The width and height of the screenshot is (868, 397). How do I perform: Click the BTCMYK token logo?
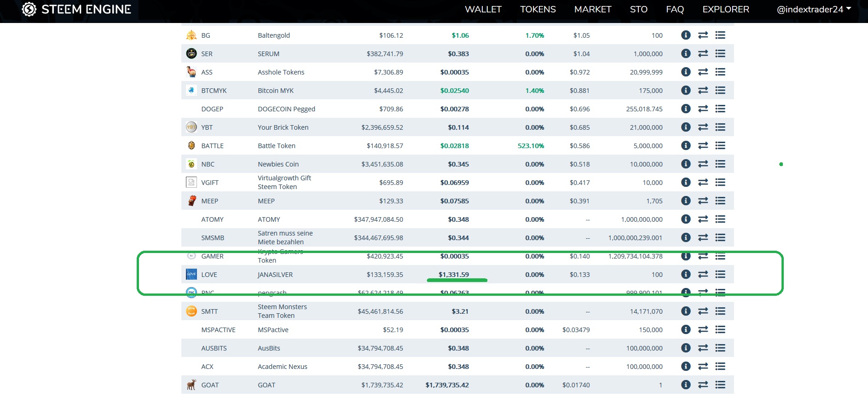tap(191, 90)
